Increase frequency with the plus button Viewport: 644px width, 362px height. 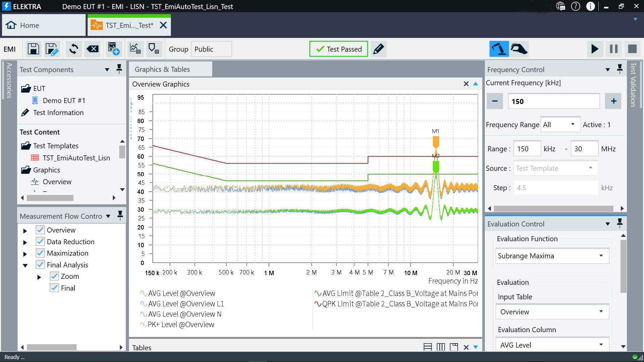point(613,101)
